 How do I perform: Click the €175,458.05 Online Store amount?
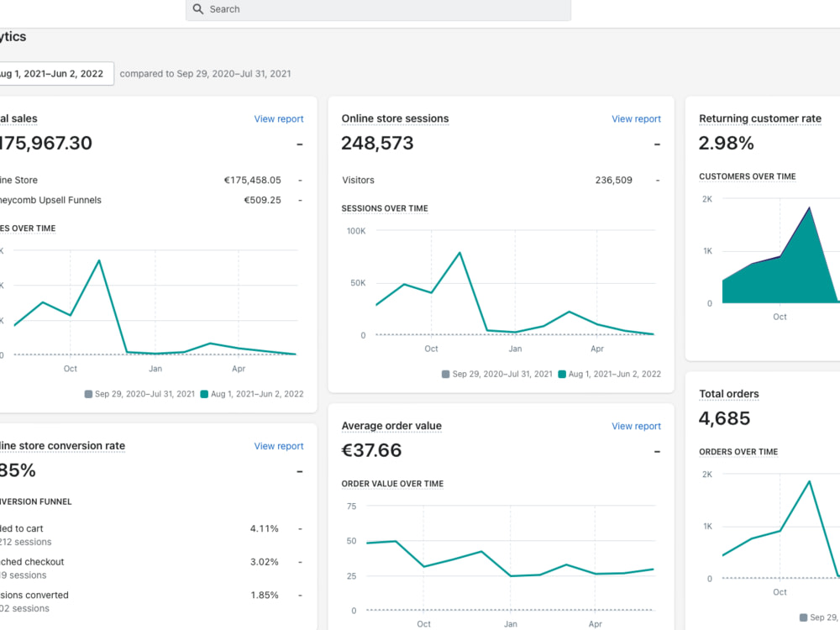[x=252, y=181]
